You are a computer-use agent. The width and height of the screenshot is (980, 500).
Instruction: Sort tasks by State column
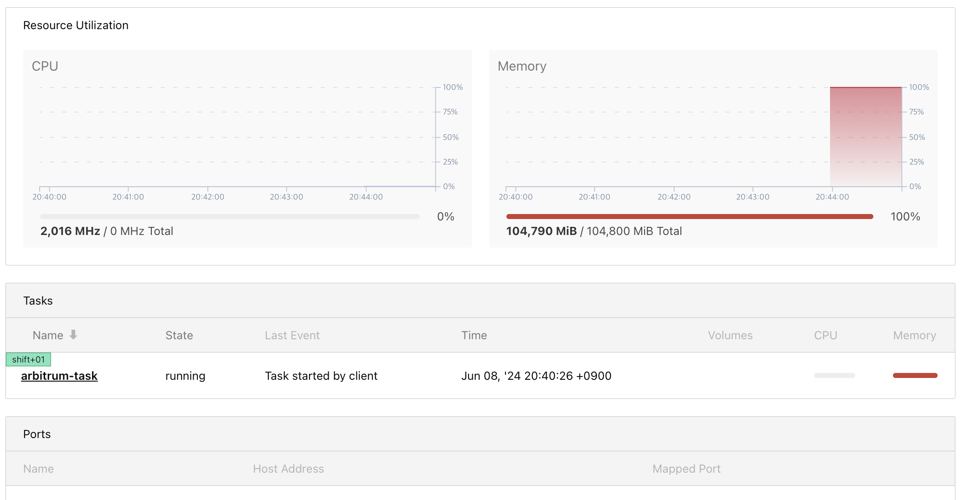179,336
